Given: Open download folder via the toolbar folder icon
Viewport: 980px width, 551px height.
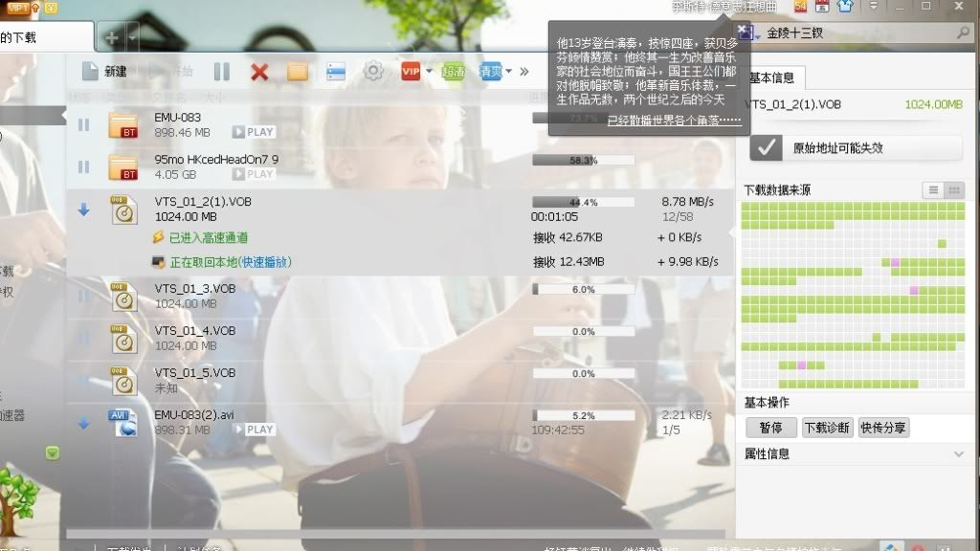Looking at the screenshot, I should [x=298, y=71].
